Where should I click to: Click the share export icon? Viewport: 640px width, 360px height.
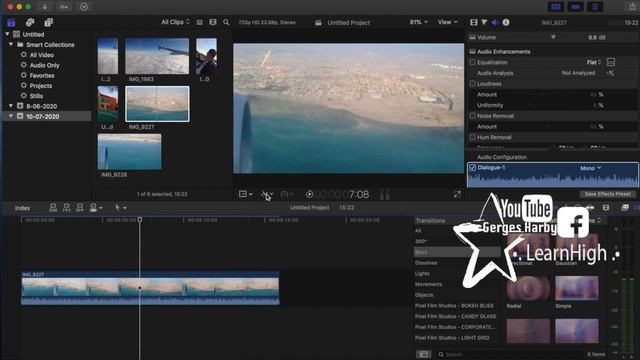(632, 7)
